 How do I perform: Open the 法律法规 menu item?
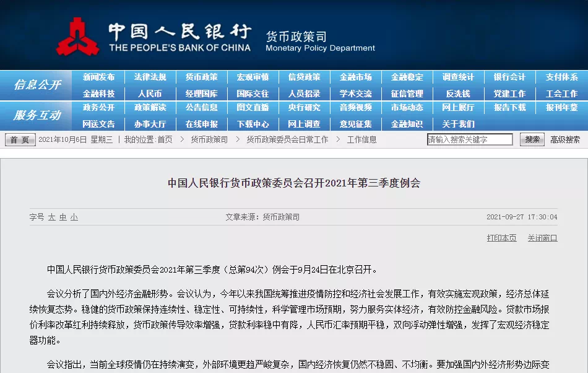point(150,77)
